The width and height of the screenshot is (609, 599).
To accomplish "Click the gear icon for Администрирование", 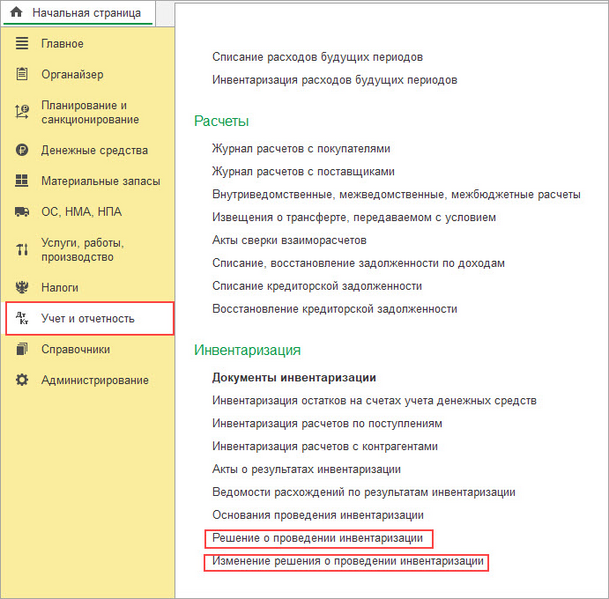I will click(x=22, y=380).
